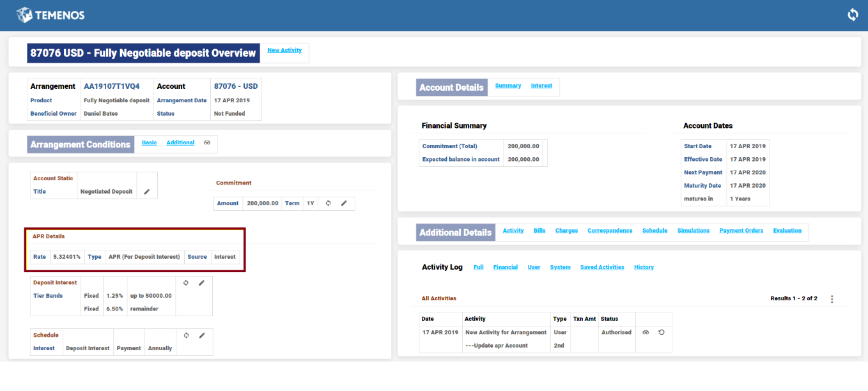Open the Payment Orders tab

(x=741, y=231)
